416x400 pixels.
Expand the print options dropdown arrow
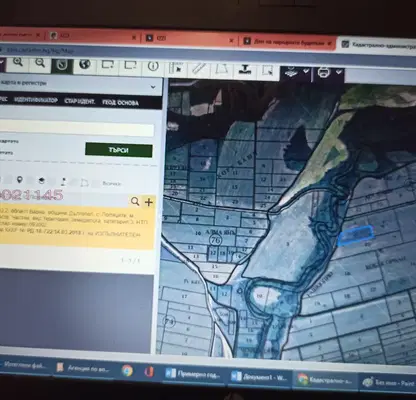(339, 72)
